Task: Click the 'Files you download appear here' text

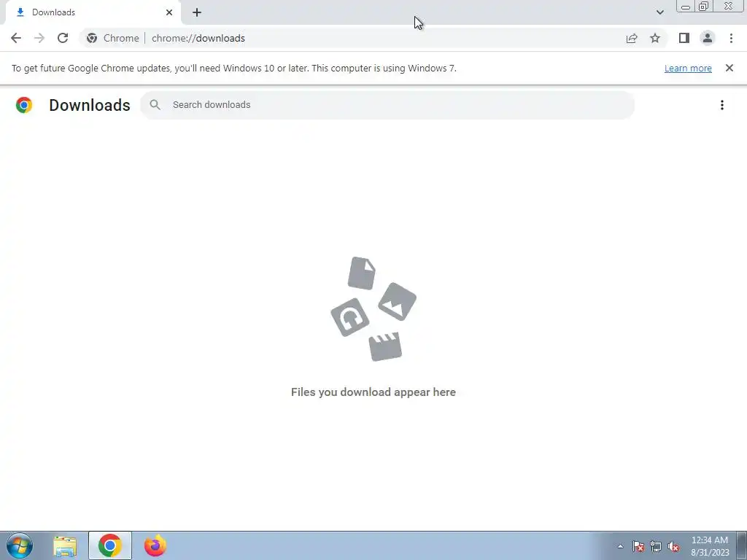Action: coord(373,392)
